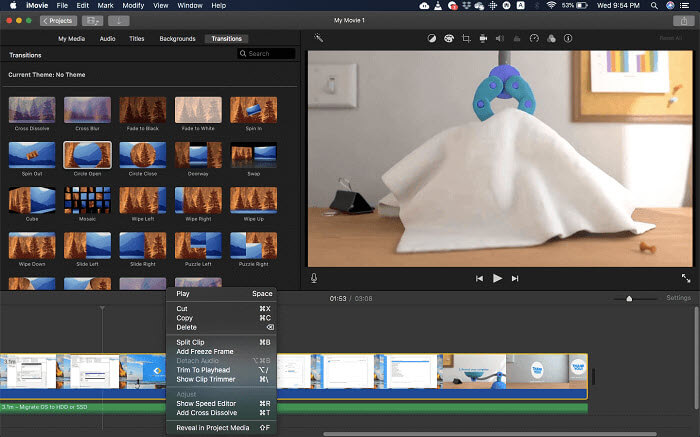
Task: Switch to the Titles tab
Action: tap(136, 39)
